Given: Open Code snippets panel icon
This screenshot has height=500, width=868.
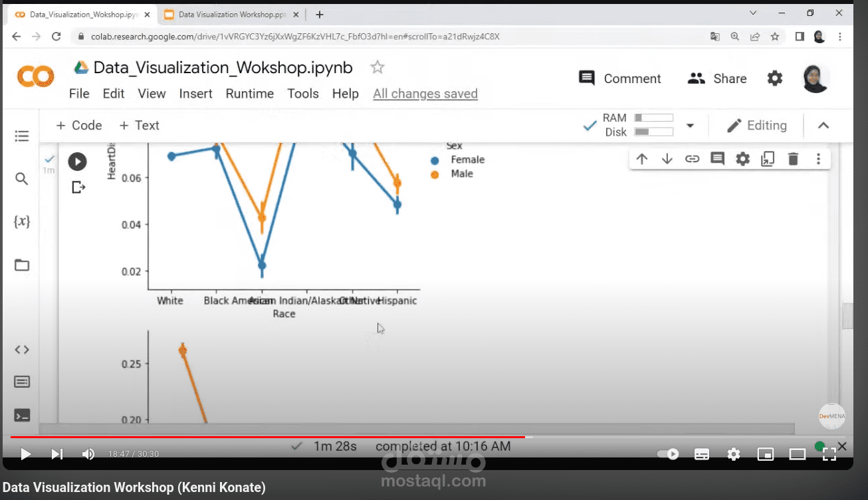Looking at the screenshot, I should pyautogui.click(x=22, y=350).
